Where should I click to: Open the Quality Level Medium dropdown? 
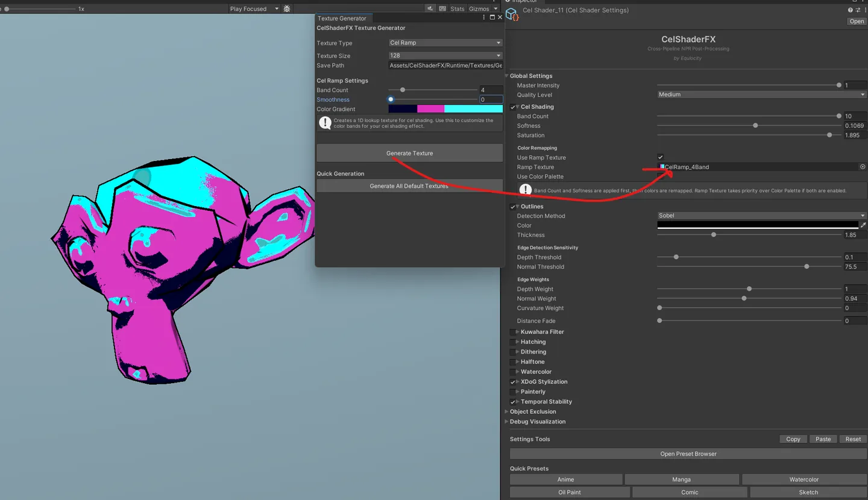pos(761,95)
